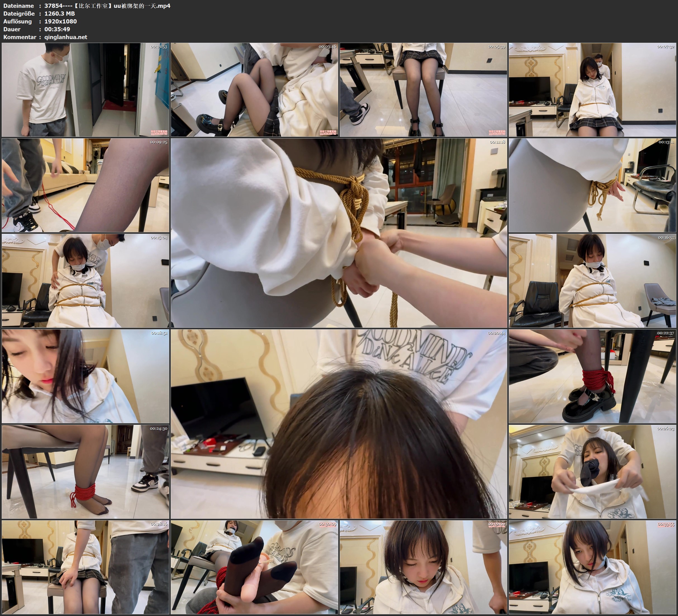
Task: Click the file name text ending in .mp4
Action: [107, 6]
